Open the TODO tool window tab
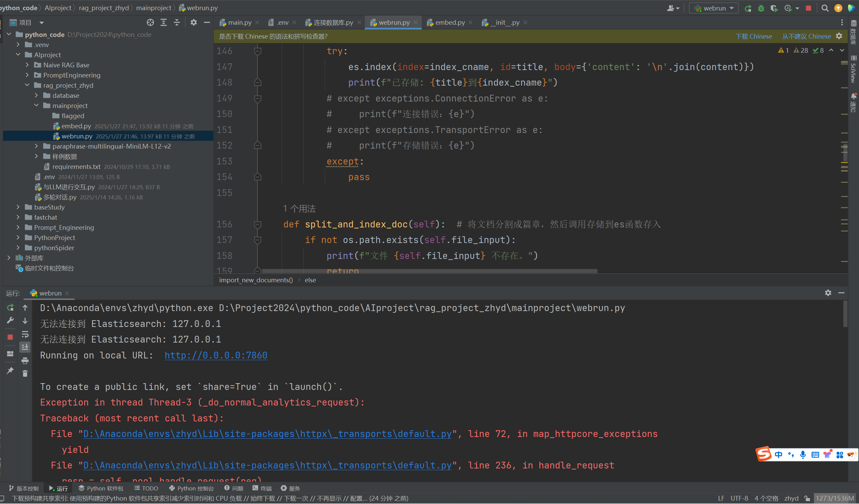859x504 pixels. click(146, 488)
